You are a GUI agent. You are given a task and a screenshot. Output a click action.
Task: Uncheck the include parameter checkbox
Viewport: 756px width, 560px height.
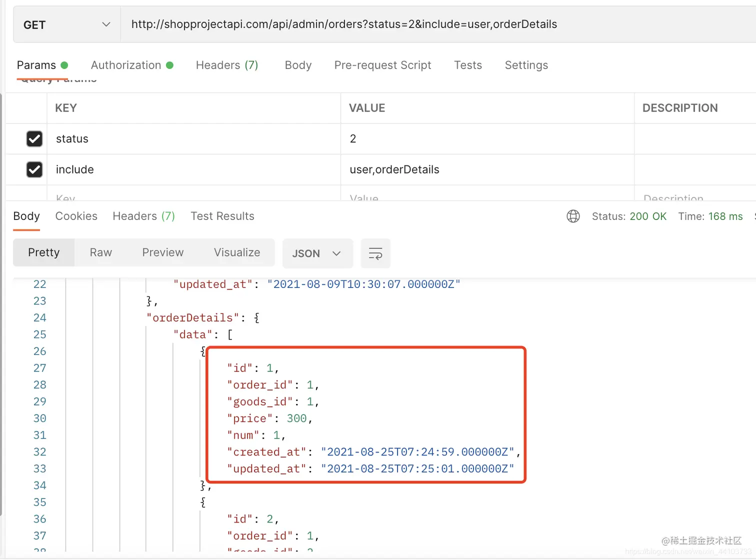click(34, 169)
